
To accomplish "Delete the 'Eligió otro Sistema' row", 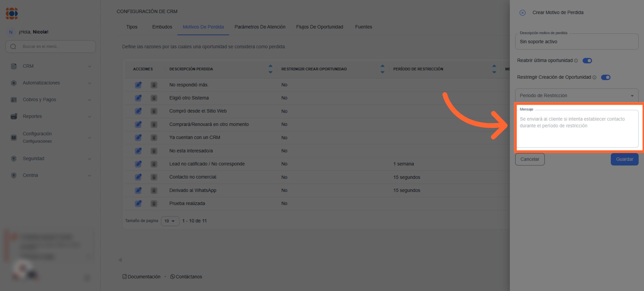I will (x=154, y=98).
